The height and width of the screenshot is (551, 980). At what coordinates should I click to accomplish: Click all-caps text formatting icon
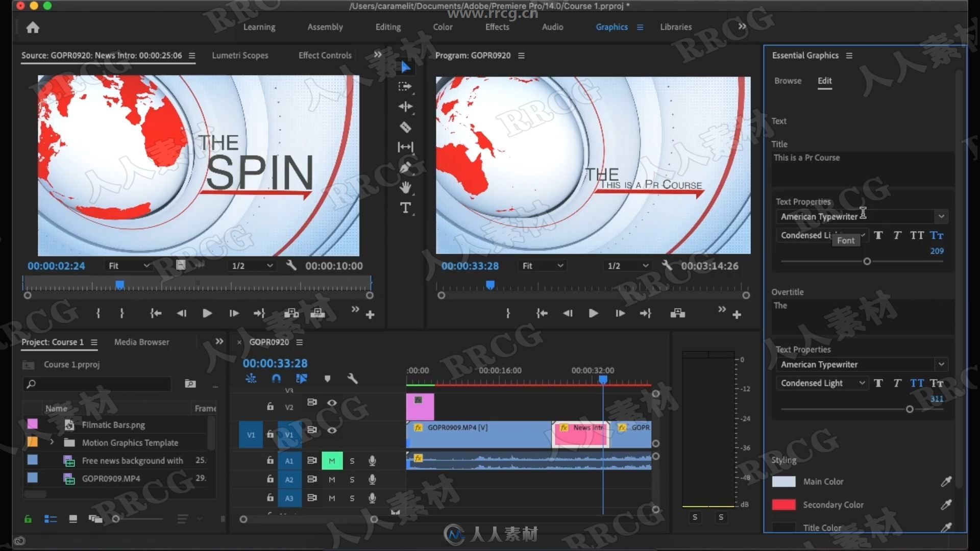(917, 235)
